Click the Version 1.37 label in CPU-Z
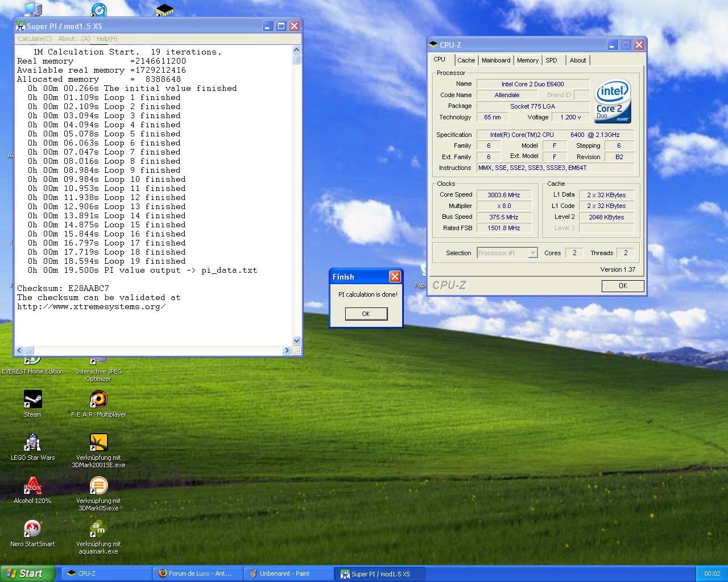This screenshot has height=582, width=728. (618, 269)
